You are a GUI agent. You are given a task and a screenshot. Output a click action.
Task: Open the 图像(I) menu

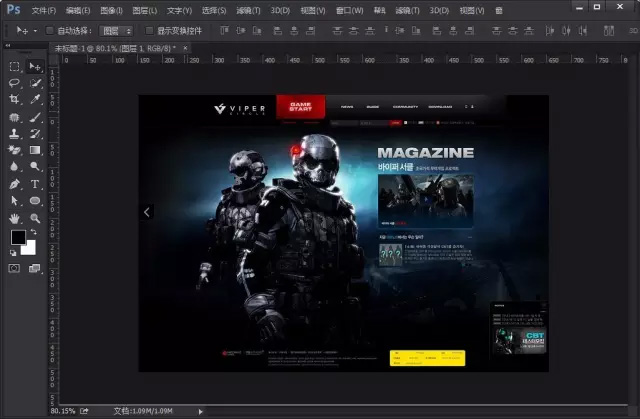click(x=111, y=11)
